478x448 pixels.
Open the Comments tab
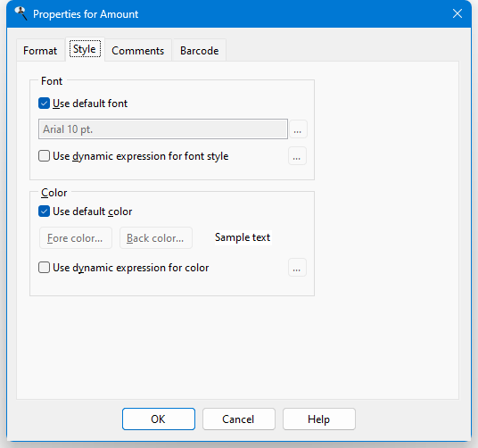click(x=138, y=51)
